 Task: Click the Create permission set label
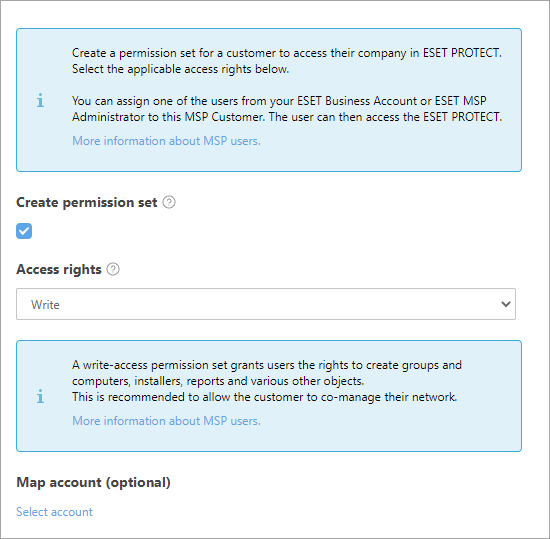(x=87, y=203)
